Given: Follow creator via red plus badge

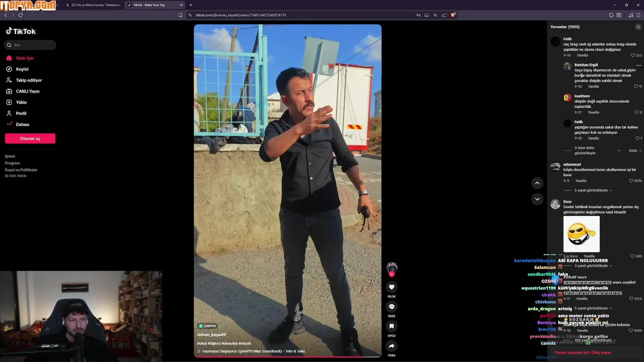Looking at the screenshot, I should point(391,274).
